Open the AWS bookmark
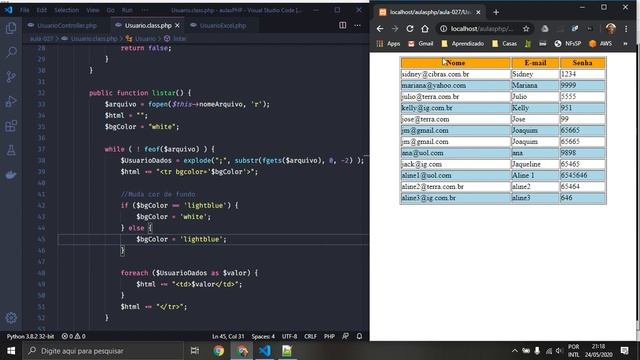The width and height of the screenshot is (640, 360). (600, 44)
